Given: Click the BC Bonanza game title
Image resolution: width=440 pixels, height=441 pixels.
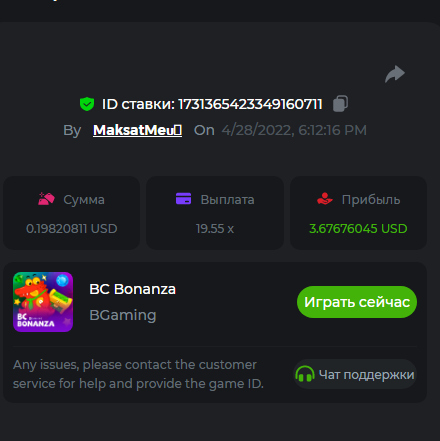Looking at the screenshot, I should pyautogui.click(x=132, y=289).
